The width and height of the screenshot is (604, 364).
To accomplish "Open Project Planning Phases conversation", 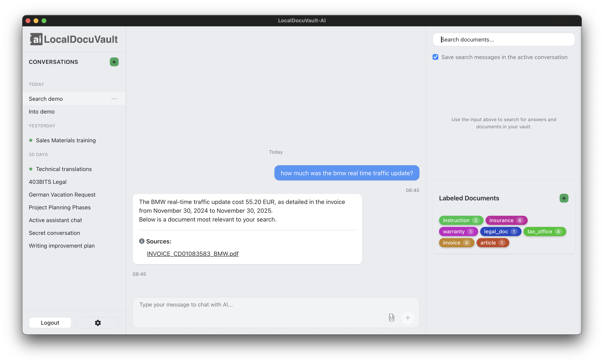I will pyautogui.click(x=74, y=207).
